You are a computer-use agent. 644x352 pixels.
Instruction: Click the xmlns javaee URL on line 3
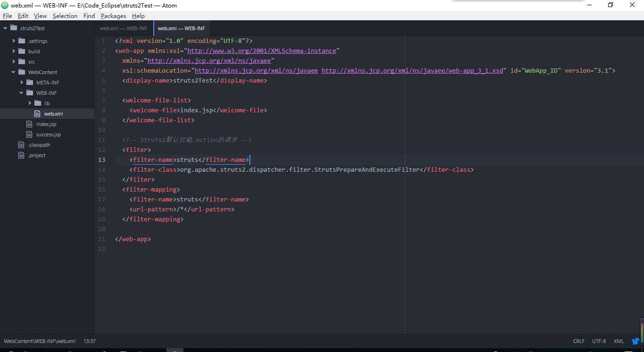pyautogui.click(x=209, y=60)
